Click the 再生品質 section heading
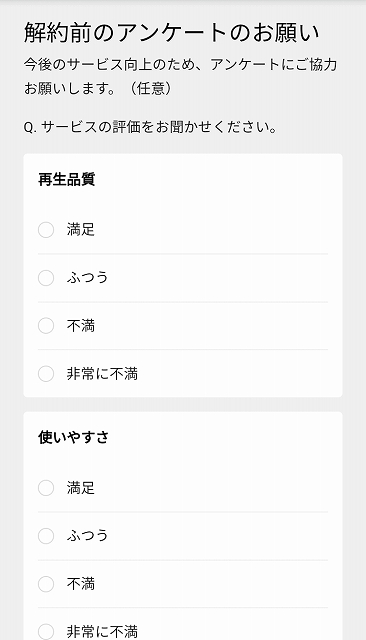366x640 pixels. coord(67,179)
